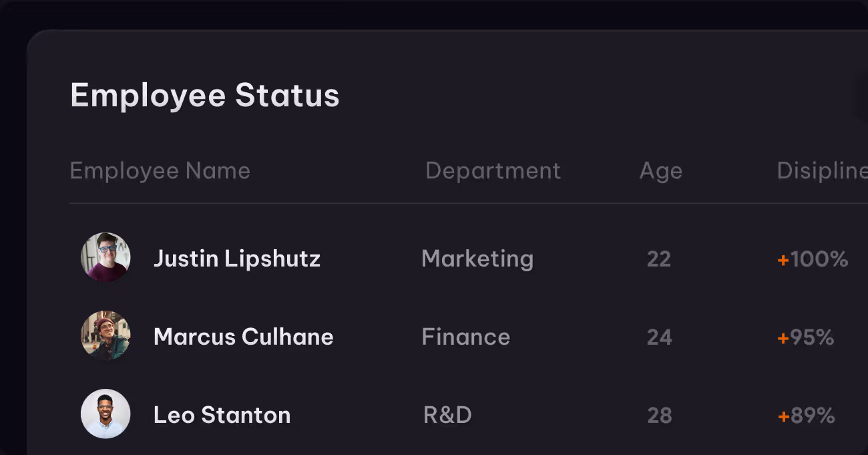Select the Finance department cell

pyautogui.click(x=466, y=337)
